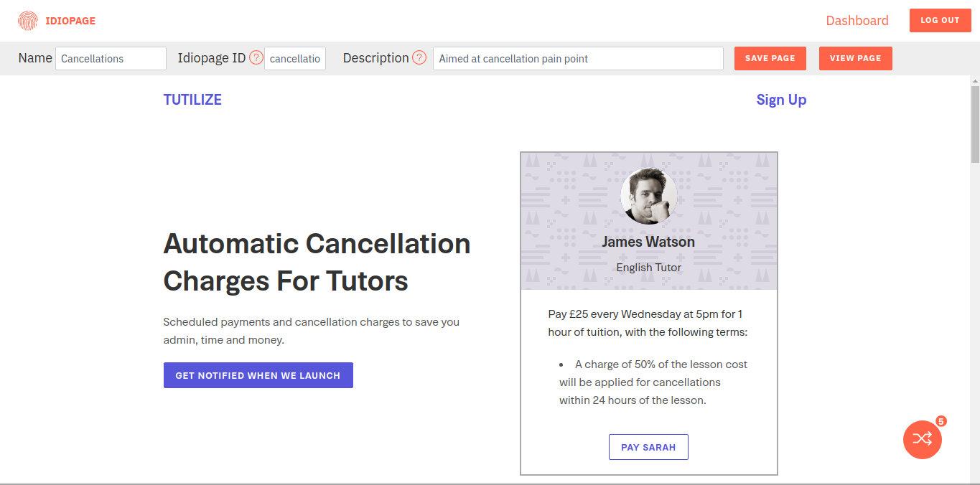
Task: Focus the Name input field
Action: pos(111,59)
